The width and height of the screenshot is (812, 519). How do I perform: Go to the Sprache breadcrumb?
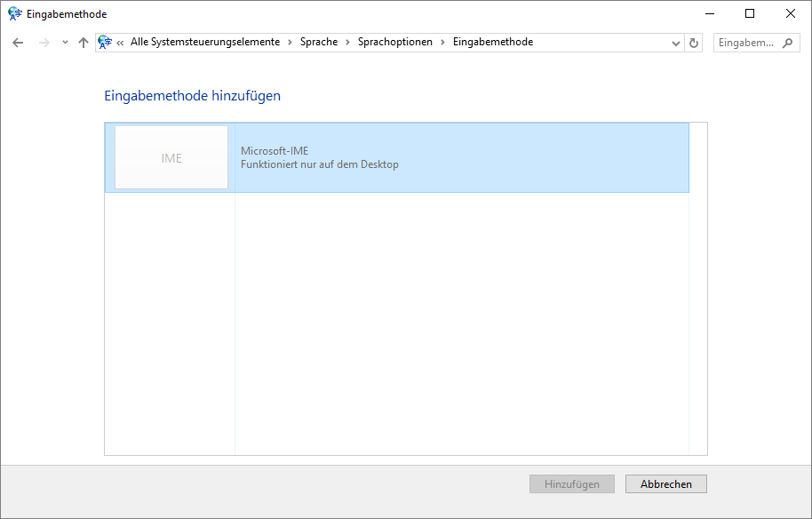(319, 43)
